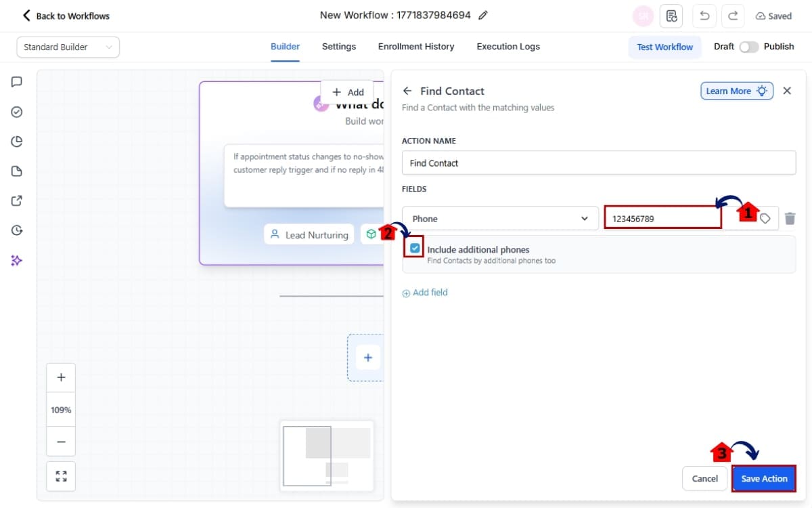Screen dimensions: 812x508
Task: Click the pencil icon to rename workflow
Action: 482,16
